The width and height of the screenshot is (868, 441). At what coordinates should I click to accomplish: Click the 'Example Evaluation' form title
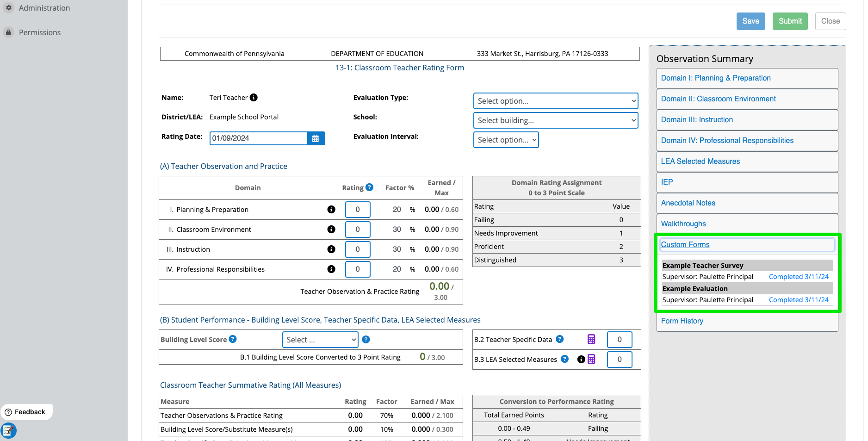695,289
